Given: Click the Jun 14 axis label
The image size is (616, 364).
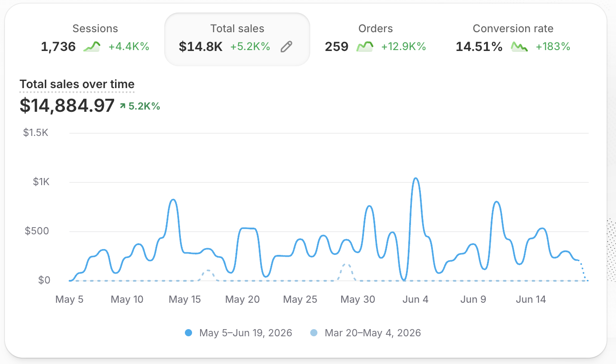Looking at the screenshot, I should pos(531,300).
